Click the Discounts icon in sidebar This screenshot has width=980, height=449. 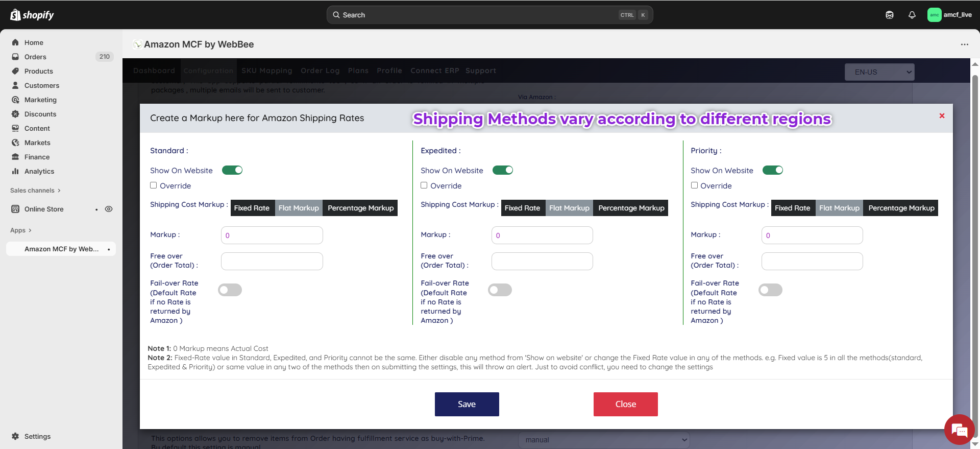pyautogui.click(x=15, y=114)
